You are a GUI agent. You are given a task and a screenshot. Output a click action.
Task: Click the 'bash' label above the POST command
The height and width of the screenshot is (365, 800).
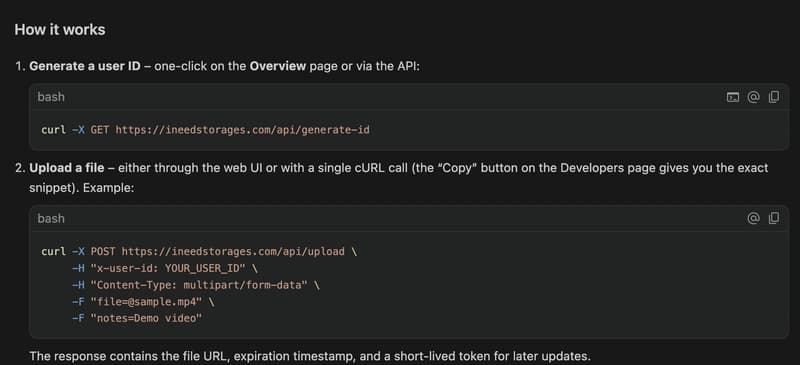(x=51, y=218)
